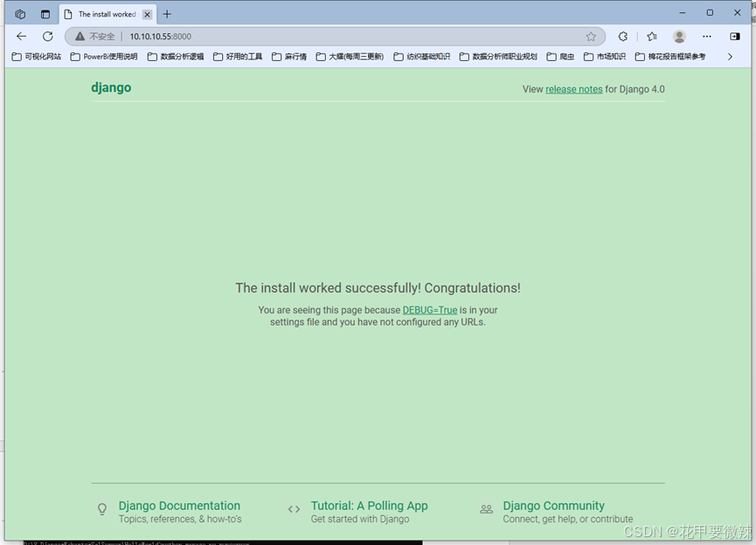The width and height of the screenshot is (756, 545).
Task: Open the DEBUG=True link
Action: coord(430,310)
